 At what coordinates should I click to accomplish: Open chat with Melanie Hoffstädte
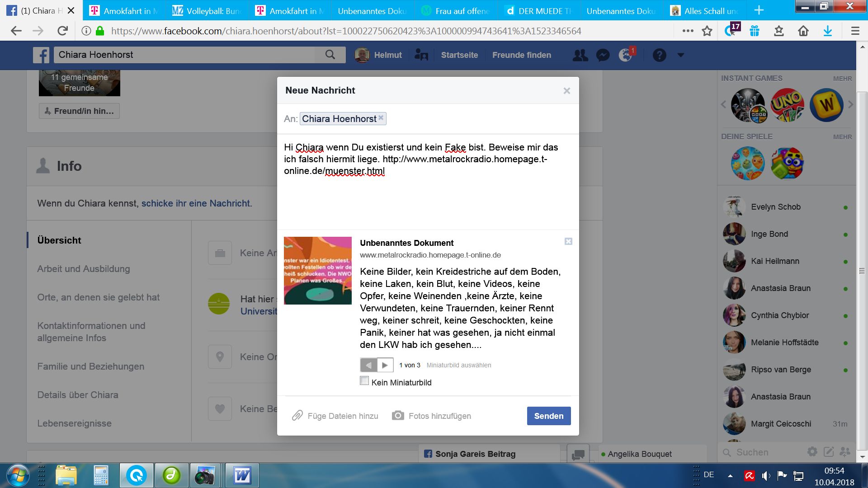click(x=787, y=343)
